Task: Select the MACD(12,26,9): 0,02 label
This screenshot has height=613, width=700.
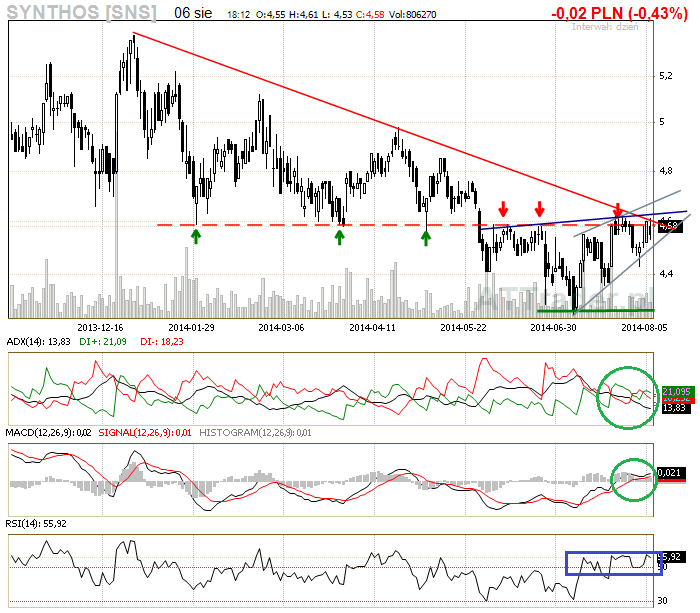Action: [x=48, y=433]
